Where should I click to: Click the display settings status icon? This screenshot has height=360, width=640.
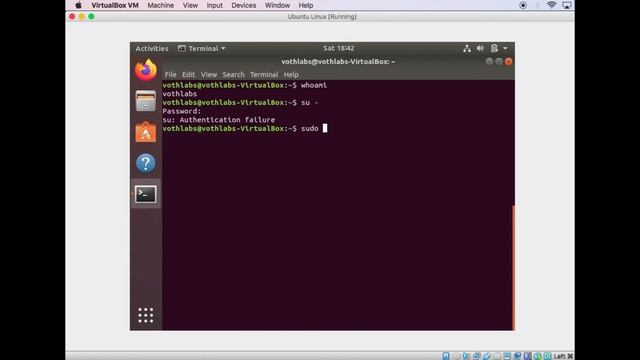[x=507, y=356]
